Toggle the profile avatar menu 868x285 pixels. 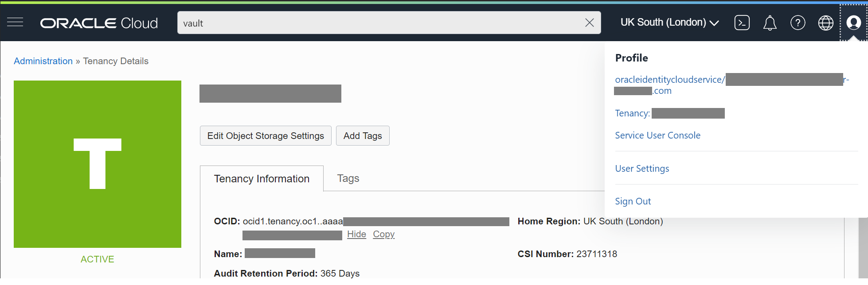coord(853,23)
